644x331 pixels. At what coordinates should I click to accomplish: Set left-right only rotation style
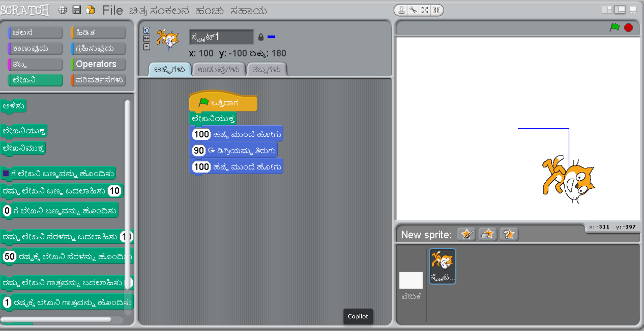click(x=147, y=39)
